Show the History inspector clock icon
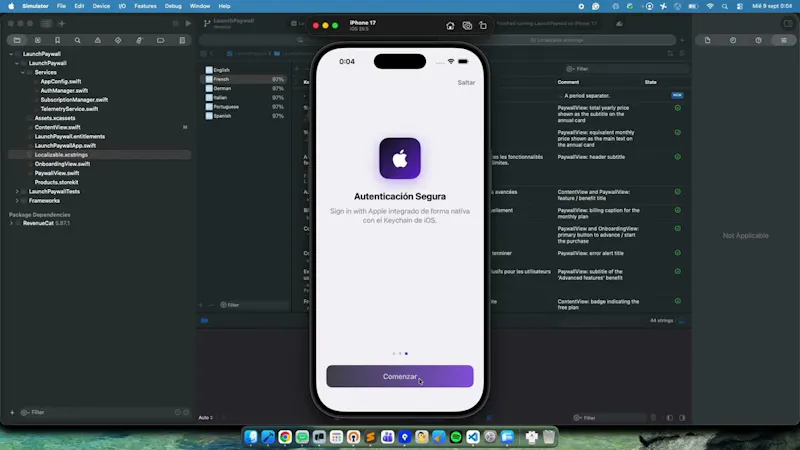 click(x=733, y=40)
